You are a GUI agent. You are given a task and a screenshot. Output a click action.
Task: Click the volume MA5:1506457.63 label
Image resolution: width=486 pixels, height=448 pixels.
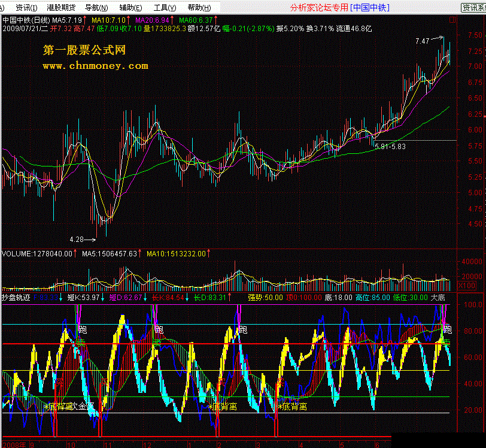click(110, 254)
